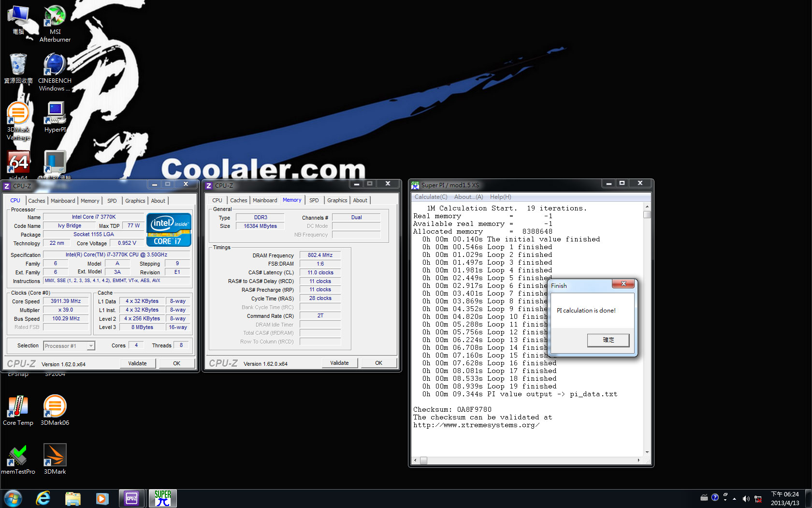Click Validate in the CPU-Z processor window
This screenshot has width=812, height=508.
click(137, 363)
